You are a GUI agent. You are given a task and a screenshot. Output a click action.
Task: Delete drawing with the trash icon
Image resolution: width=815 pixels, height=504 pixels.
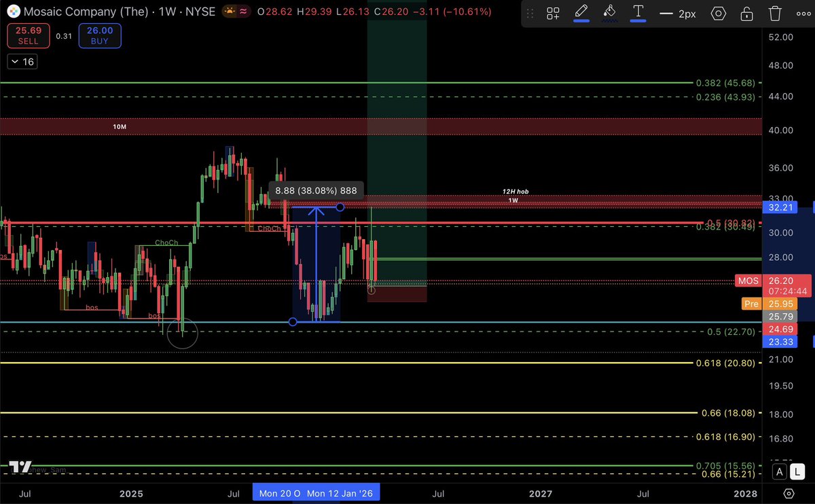tap(775, 14)
